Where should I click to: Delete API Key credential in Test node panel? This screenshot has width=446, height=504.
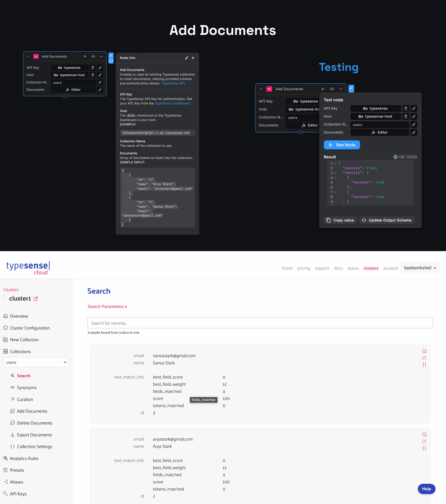pyautogui.click(x=406, y=108)
